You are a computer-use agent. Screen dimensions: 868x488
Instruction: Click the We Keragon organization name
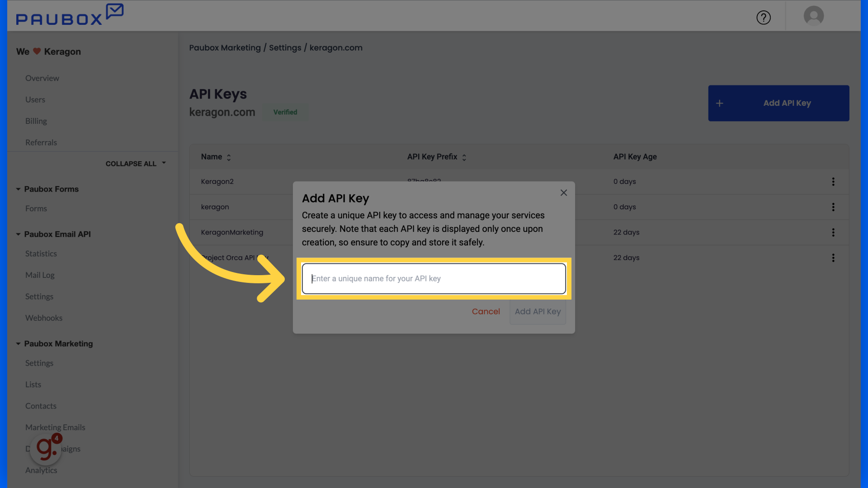click(48, 52)
